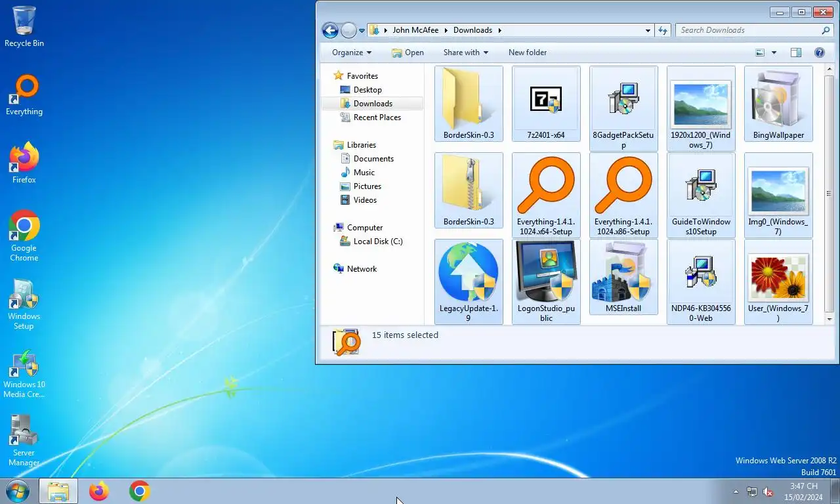Select the NDP46-KB3045560-Web installer
Viewport: 840px width, 504px height.
point(701,282)
